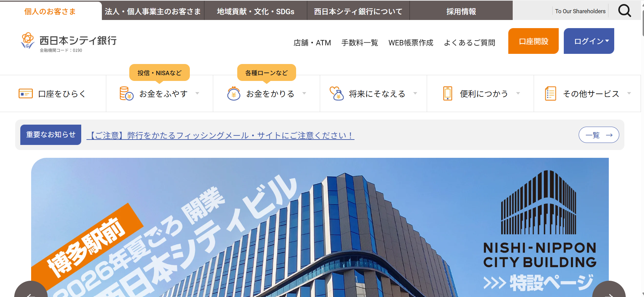The height and width of the screenshot is (297, 644).
Task: Click the coin stack icon for お金をふやす
Action: click(127, 93)
